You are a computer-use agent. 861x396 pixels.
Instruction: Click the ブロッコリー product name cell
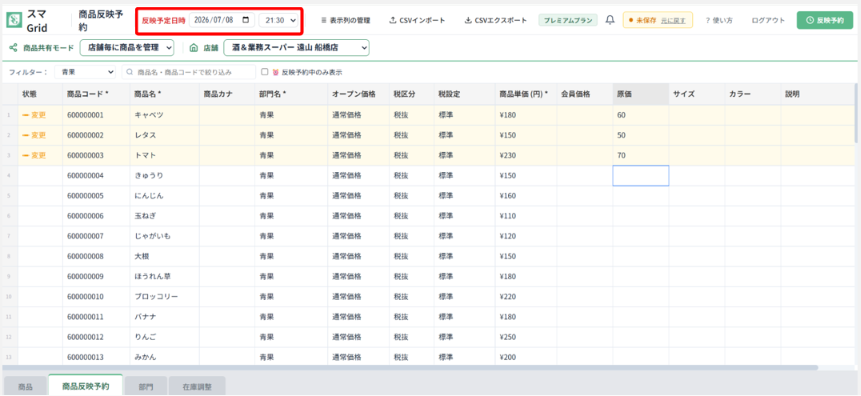tap(164, 297)
